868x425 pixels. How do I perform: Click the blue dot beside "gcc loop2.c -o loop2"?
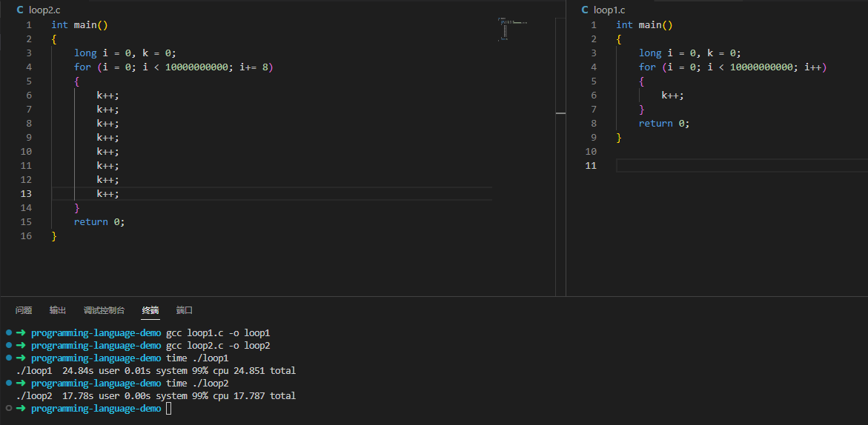point(9,346)
